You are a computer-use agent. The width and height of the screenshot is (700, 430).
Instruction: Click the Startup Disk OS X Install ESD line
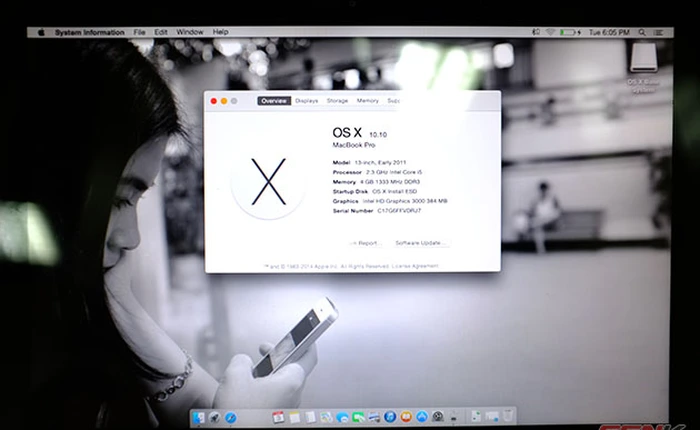[x=375, y=192]
